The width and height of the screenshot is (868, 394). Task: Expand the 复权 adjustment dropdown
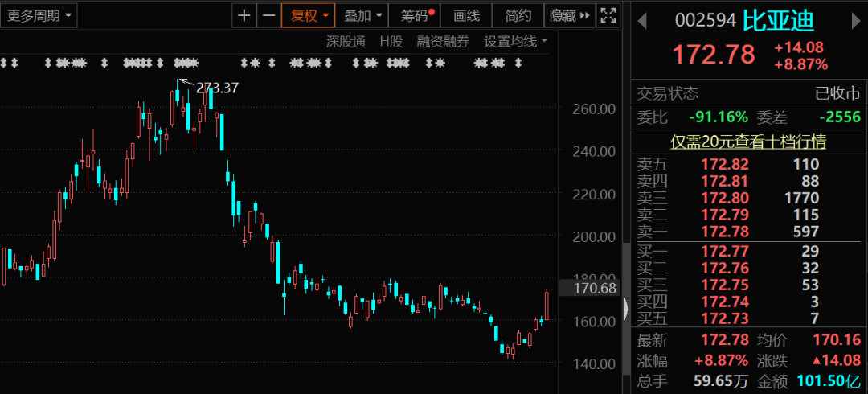308,15
